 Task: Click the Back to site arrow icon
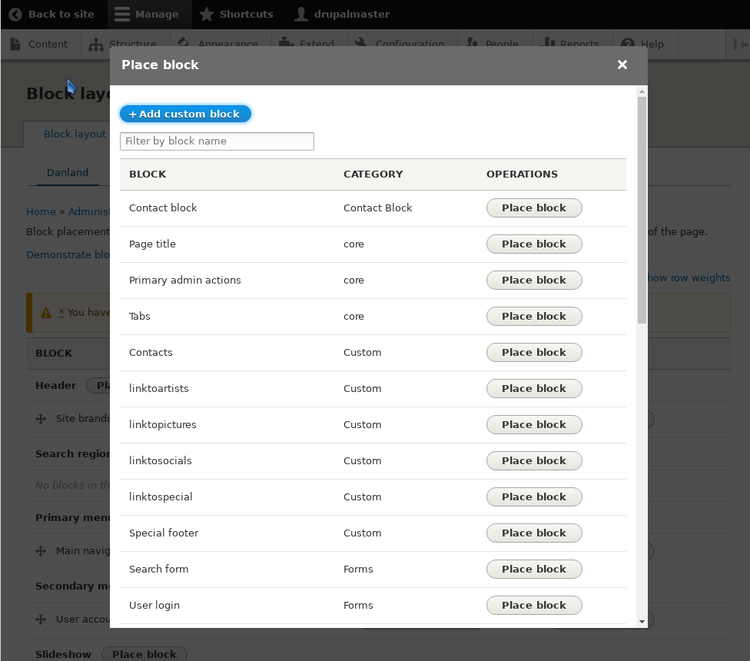[x=15, y=14]
